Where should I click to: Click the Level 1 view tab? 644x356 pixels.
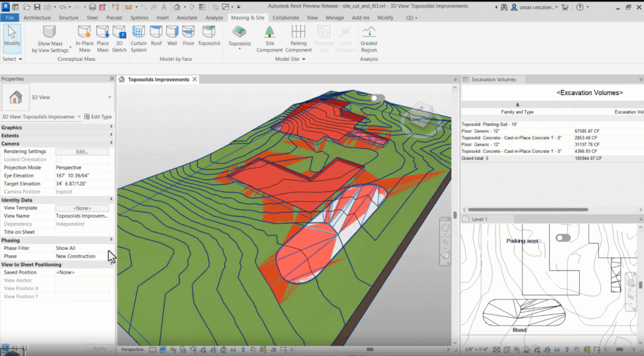point(479,220)
